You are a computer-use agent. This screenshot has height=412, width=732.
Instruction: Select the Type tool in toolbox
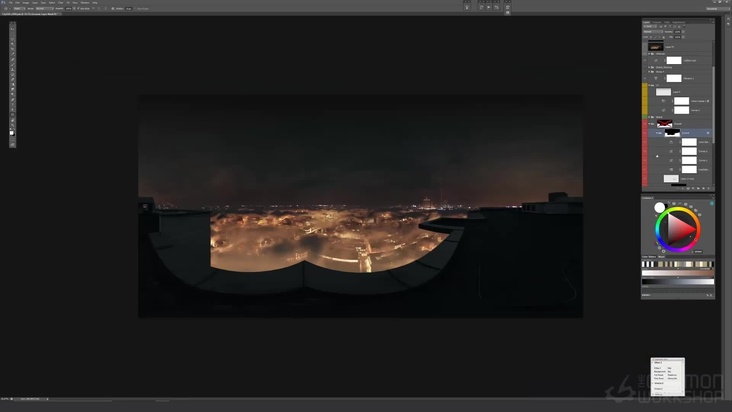tap(13, 104)
